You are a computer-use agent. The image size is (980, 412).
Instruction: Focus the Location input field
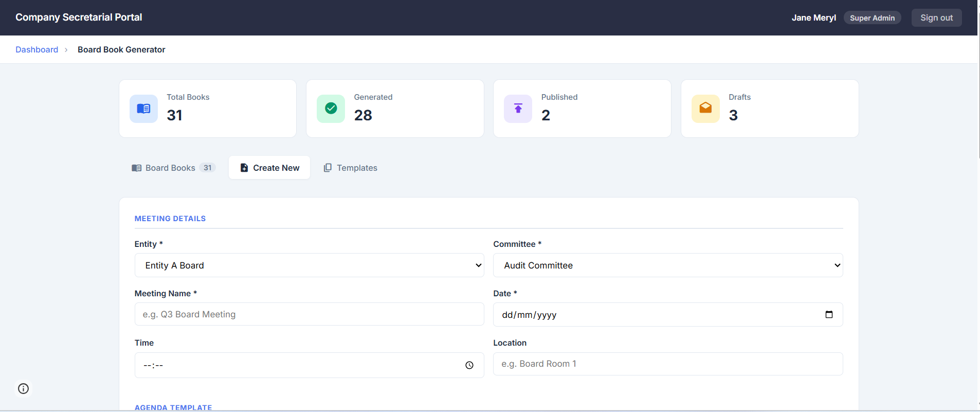[668, 364]
